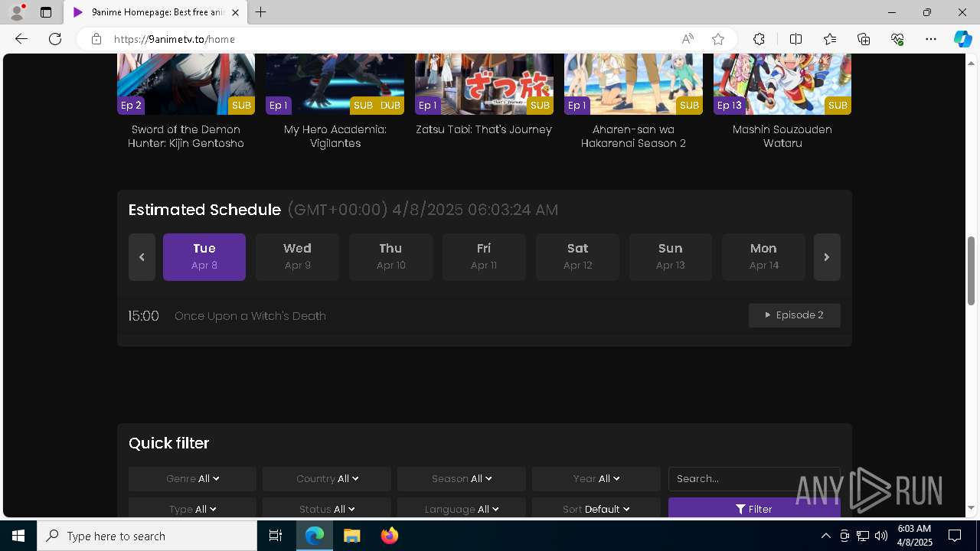Open taskbar clock showing 6:03 AM
Image resolution: width=980 pixels, height=551 pixels.
[x=914, y=536]
